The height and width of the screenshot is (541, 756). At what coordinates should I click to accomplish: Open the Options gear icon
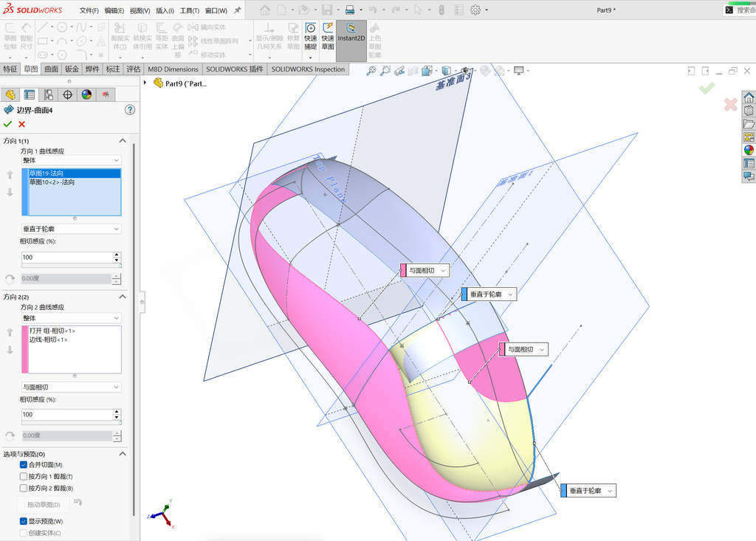click(x=475, y=10)
